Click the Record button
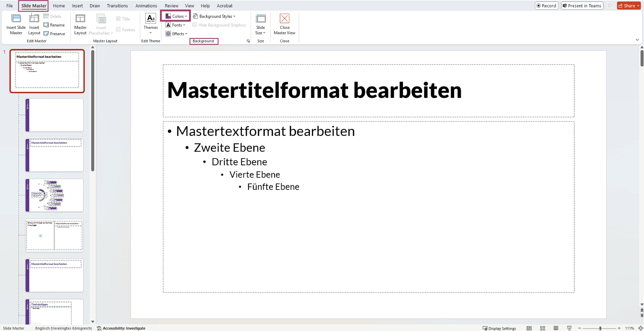Image resolution: width=644 pixels, height=331 pixels. (546, 6)
